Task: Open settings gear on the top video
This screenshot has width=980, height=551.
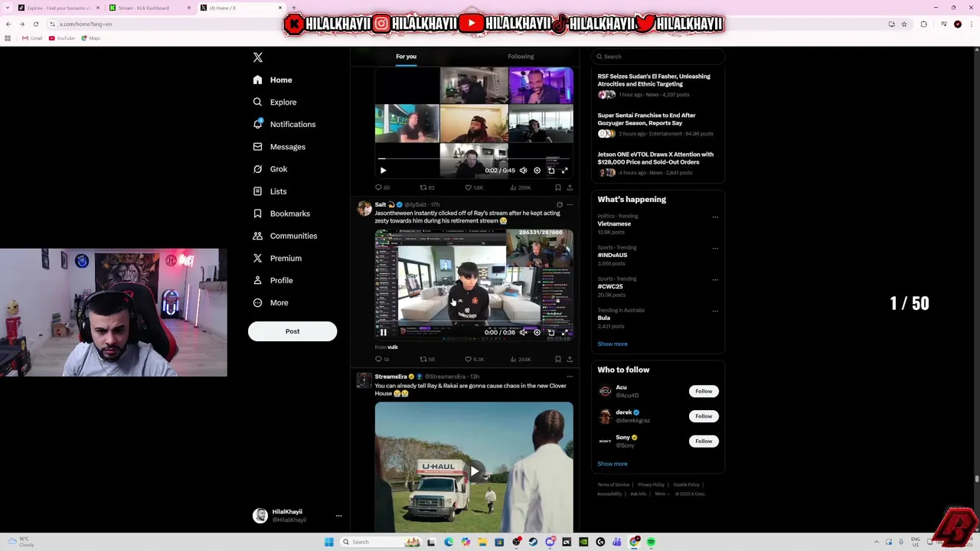Action: (537, 171)
